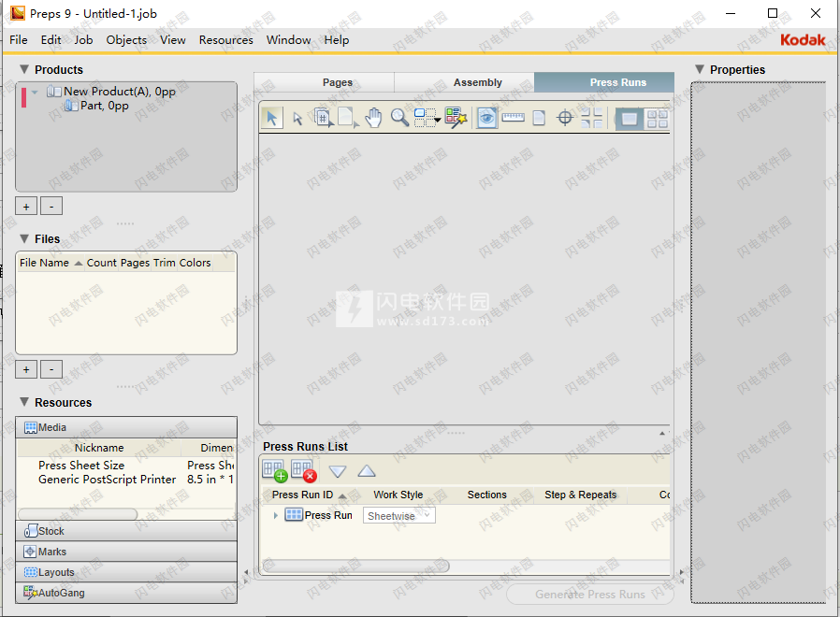Collapse the Files panel
This screenshot has height=617, width=840.
point(24,239)
